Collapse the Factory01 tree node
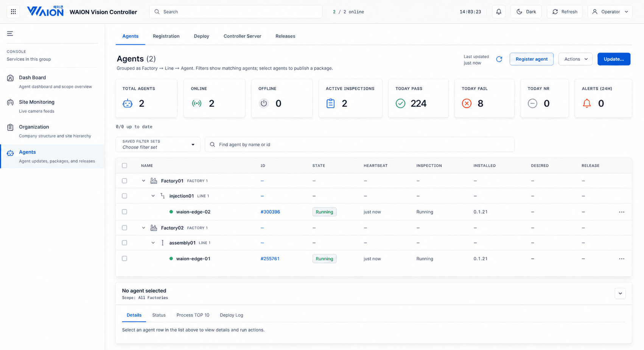Viewport: 644px width, 350px height. pyautogui.click(x=143, y=181)
